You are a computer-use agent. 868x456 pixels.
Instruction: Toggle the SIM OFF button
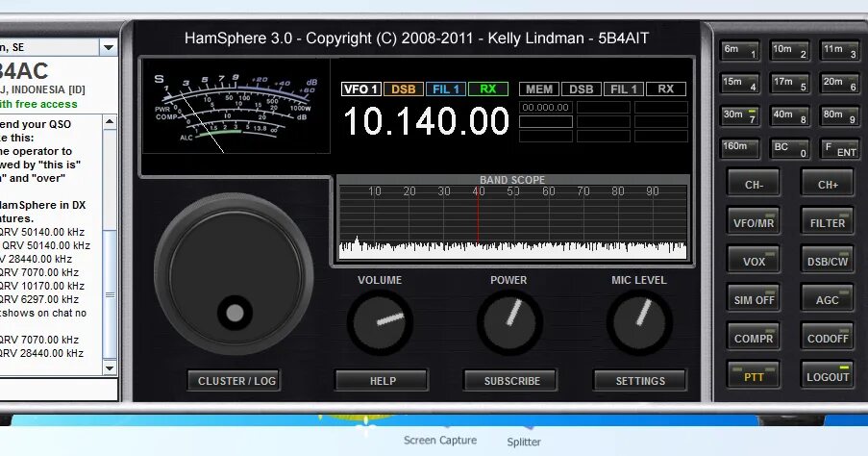(x=754, y=298)
